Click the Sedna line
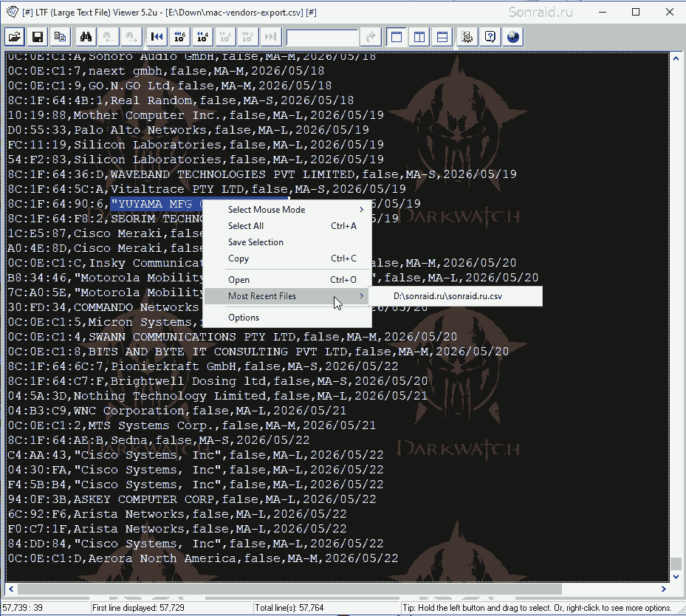The height and width of the screenshot is (616, 686). tap(158, 440)
